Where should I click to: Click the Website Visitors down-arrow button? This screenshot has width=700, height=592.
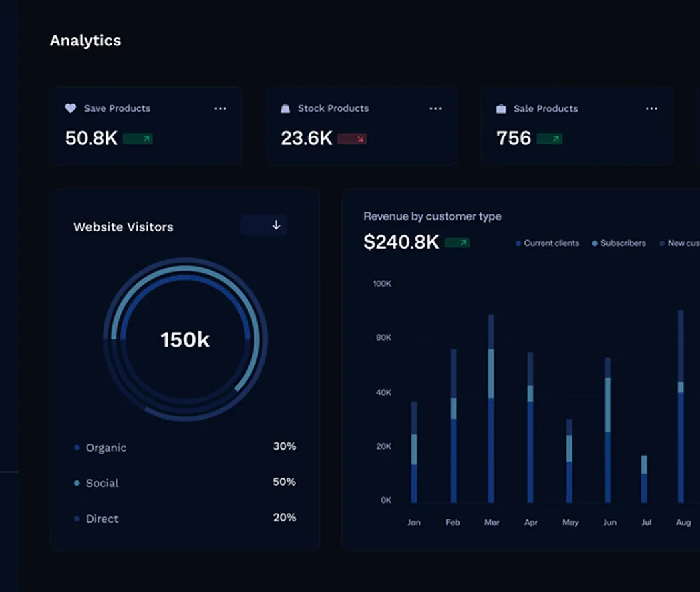[264, 225]
